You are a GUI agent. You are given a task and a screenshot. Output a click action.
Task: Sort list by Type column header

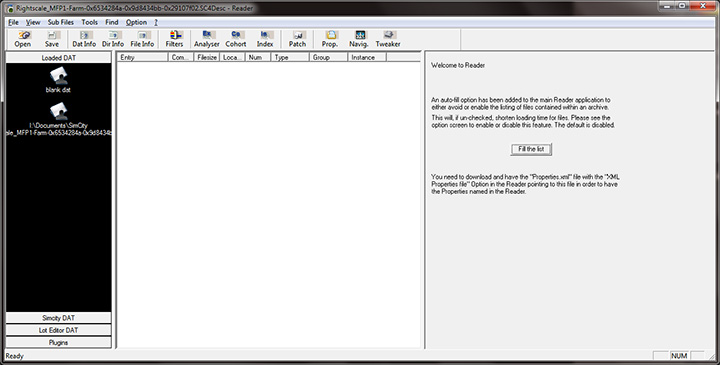coord(290,57)
